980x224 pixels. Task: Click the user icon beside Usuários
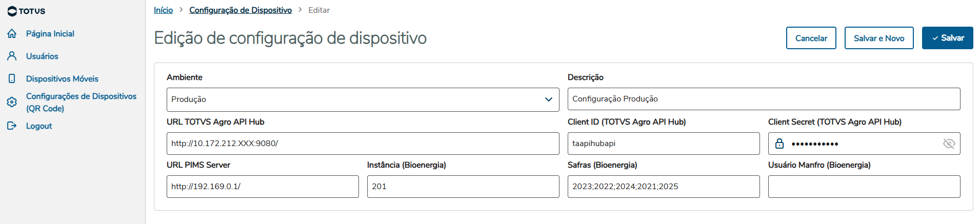coord(12,56)
